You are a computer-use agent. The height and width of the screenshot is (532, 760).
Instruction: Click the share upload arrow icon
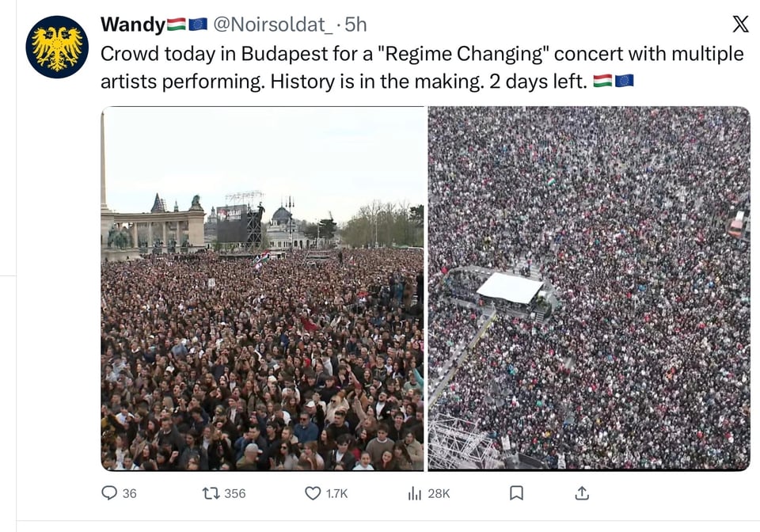(582, 492)
